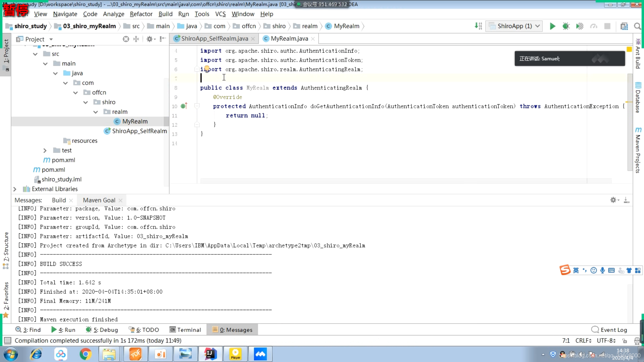
Task: Open the Terminal tool window
Action: [185, 330]
